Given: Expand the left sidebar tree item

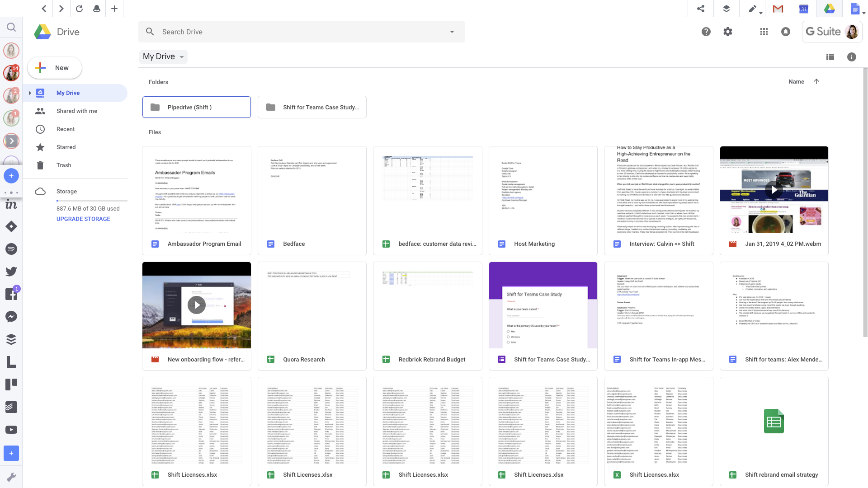Looking at the screenshot, I should [30, 93].
